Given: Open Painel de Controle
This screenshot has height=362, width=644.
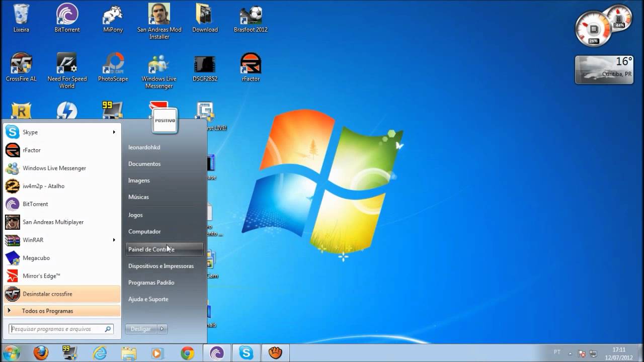Looking at the screenshot, I should [165, 249].
